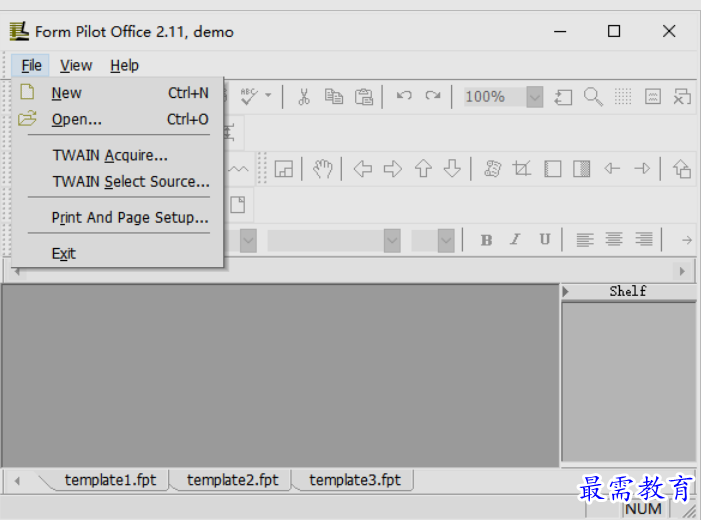Image resolution: width=701 pixels, height=520 pixels.
Task: Click the outlined left arrow icon
Action: (363, 169)
